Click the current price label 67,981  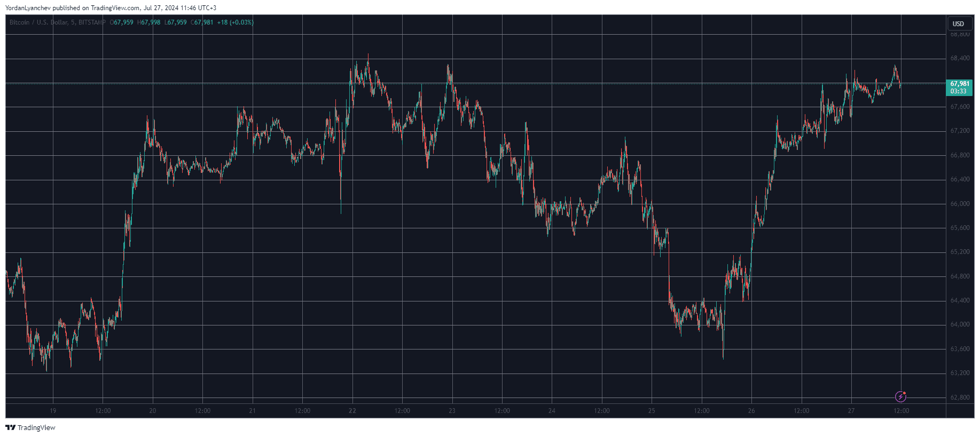point(960,84)
